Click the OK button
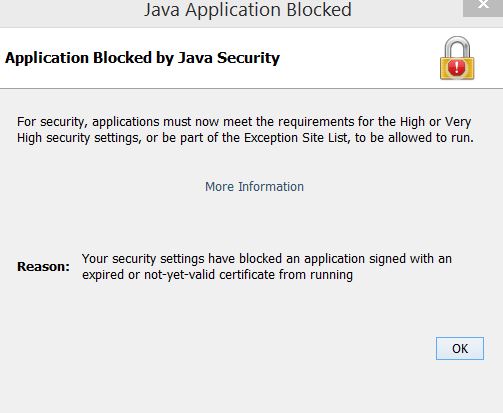The image size is (503, 413). (x=460, y=348)
